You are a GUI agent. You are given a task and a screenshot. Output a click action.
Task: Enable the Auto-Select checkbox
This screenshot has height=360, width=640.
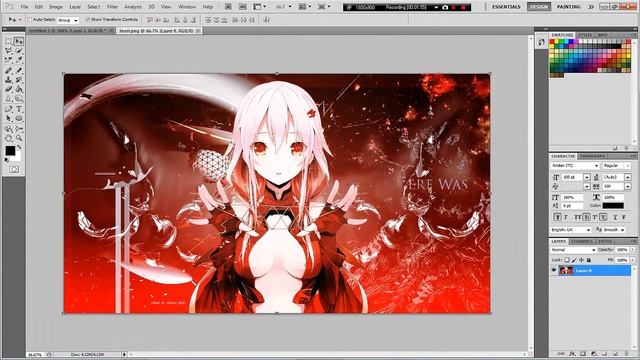coord(29,20)
